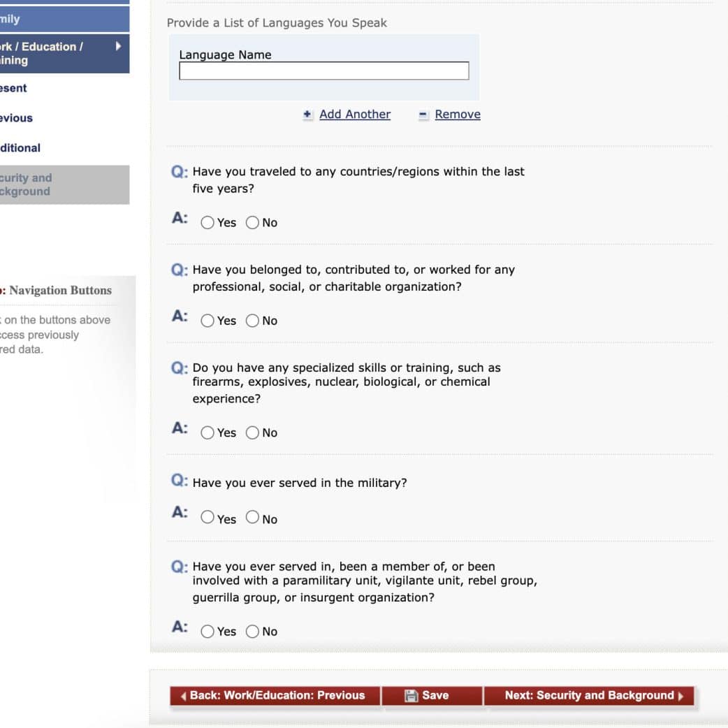Open the Additional sidebar section

[21, 148]
